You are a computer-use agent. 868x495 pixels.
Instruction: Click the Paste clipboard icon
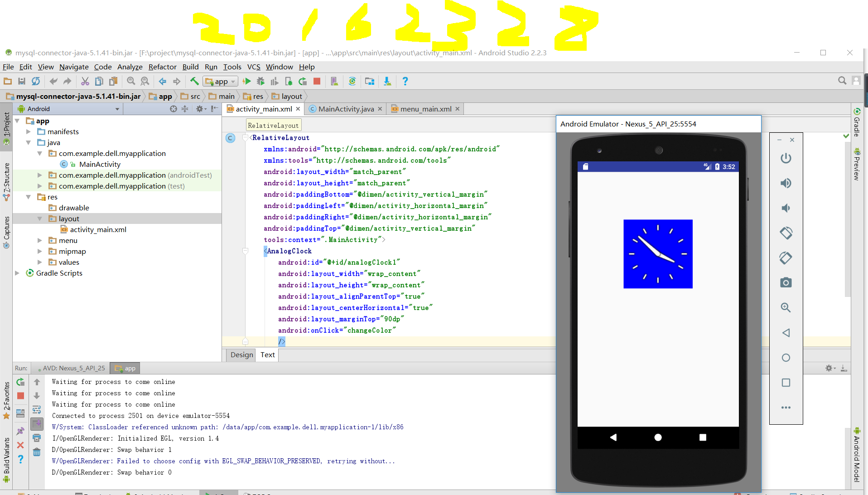(x=113, y=81)
